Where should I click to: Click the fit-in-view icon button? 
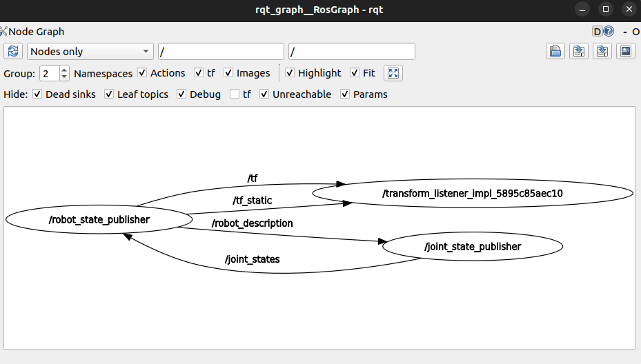(x=392, y=73)
